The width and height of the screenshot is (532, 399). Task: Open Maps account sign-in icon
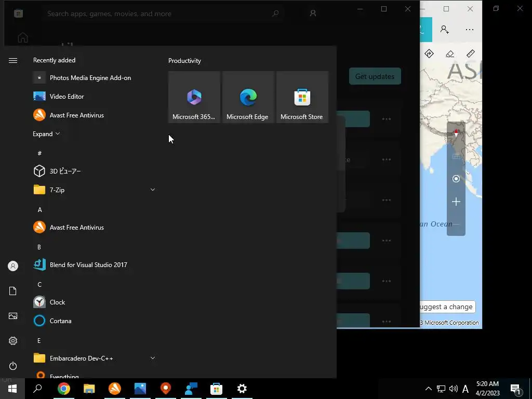pyautogui.click(x=445, y=30)
